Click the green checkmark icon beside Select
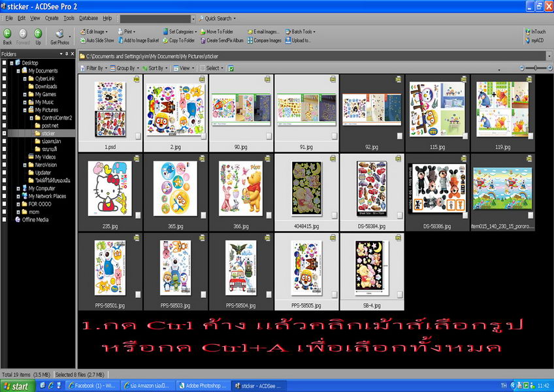 [231, 68]
